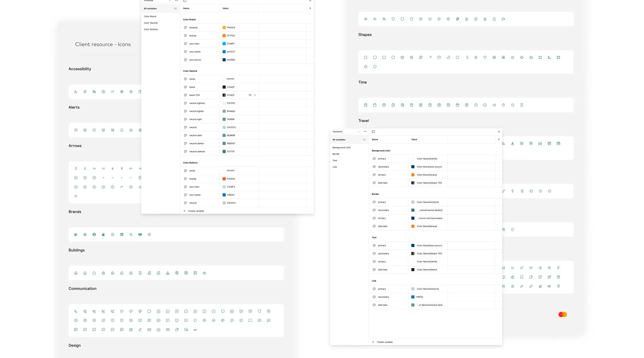The height and width of the screenshot is (358, 644).
Task: Click the Instagram brand icon
Action: pos(112,234)
